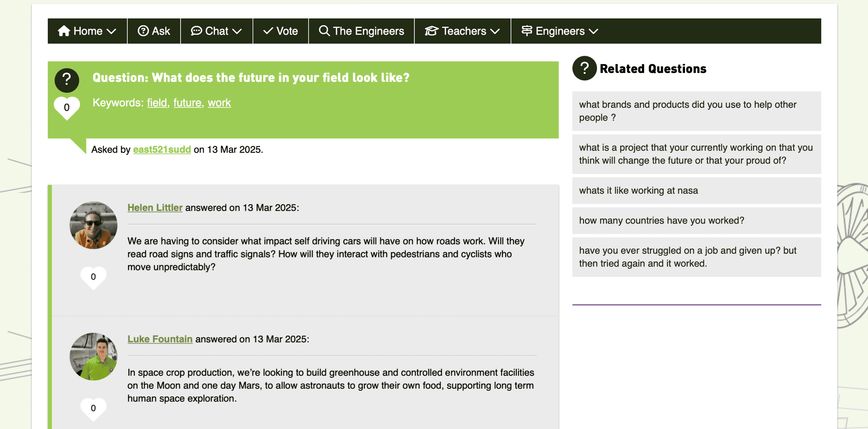Open the east521sudd profile link
Viewport: 868px width, 429px height.
tap(162, 150)
